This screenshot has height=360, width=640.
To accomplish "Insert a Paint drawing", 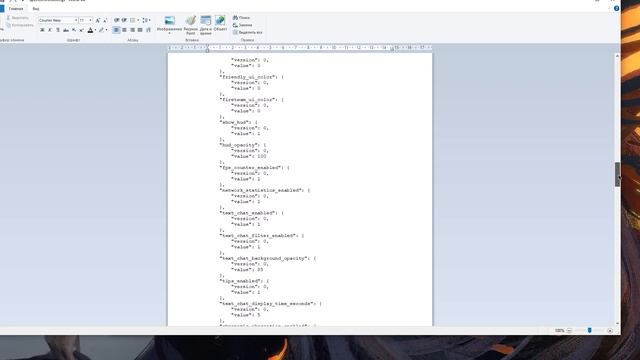I will (191, 25).
